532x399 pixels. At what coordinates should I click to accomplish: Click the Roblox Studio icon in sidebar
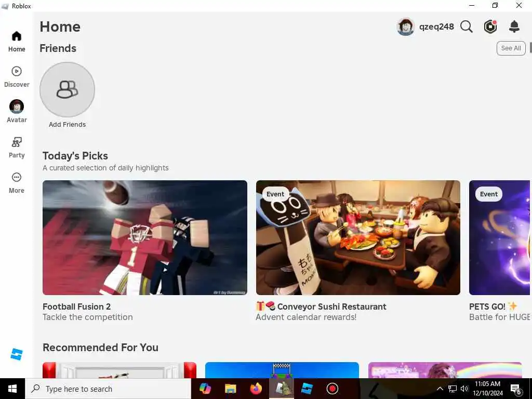click(16, 354)
